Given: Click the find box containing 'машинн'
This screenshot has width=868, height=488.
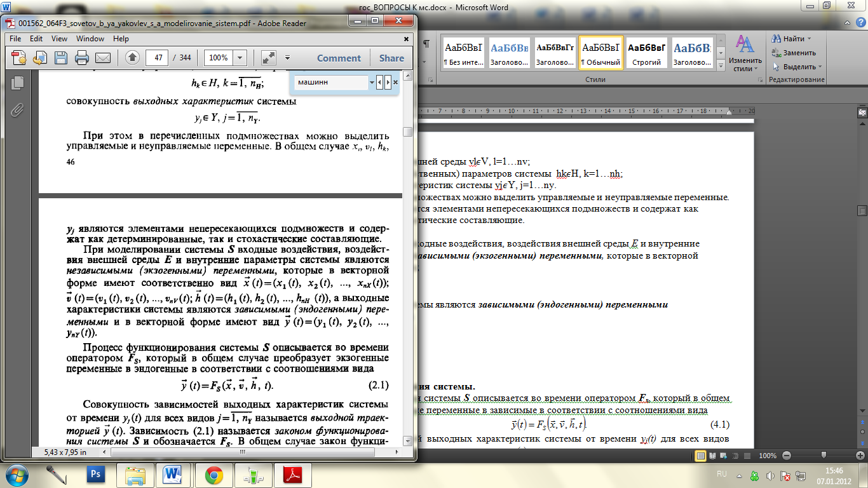Looking at the screenshot, I should click(332, 82).
